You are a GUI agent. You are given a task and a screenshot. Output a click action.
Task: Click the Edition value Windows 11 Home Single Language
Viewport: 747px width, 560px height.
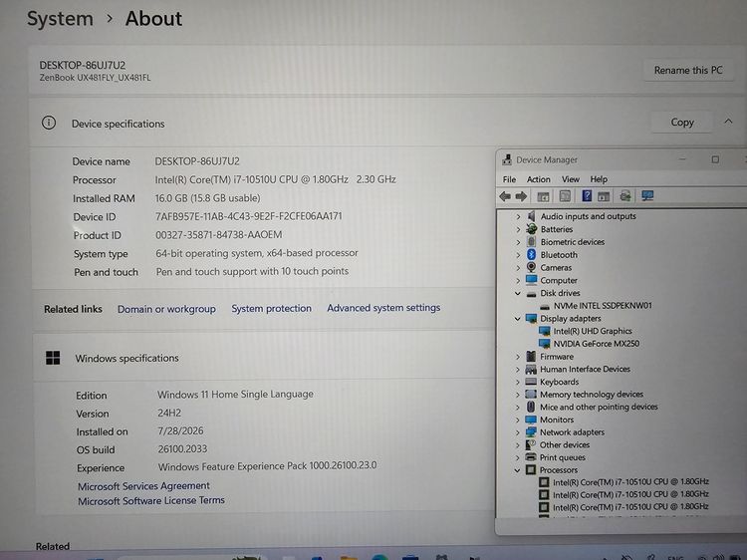point(235,395)
